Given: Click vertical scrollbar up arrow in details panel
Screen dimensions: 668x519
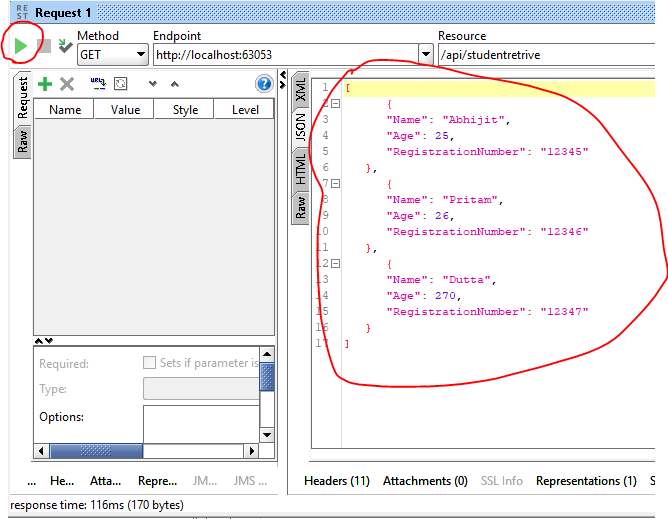Looking at the screenshot, I should pos(267,354).
